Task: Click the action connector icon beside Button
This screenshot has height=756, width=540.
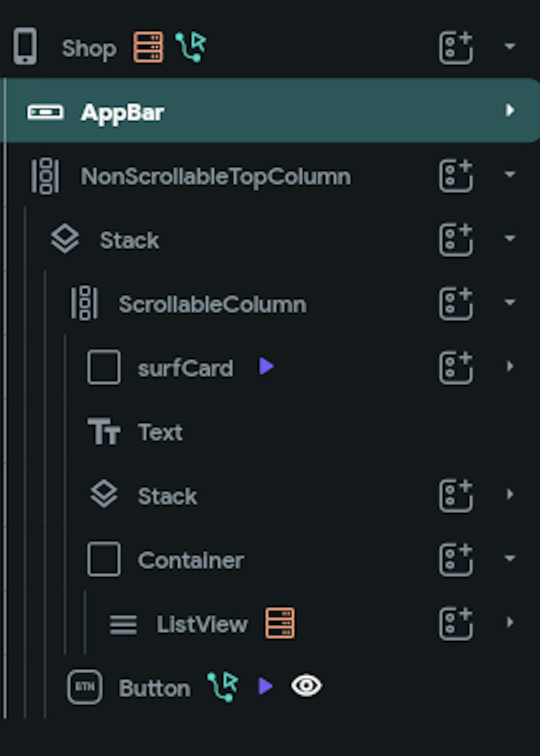Action: tap(223, 686)
